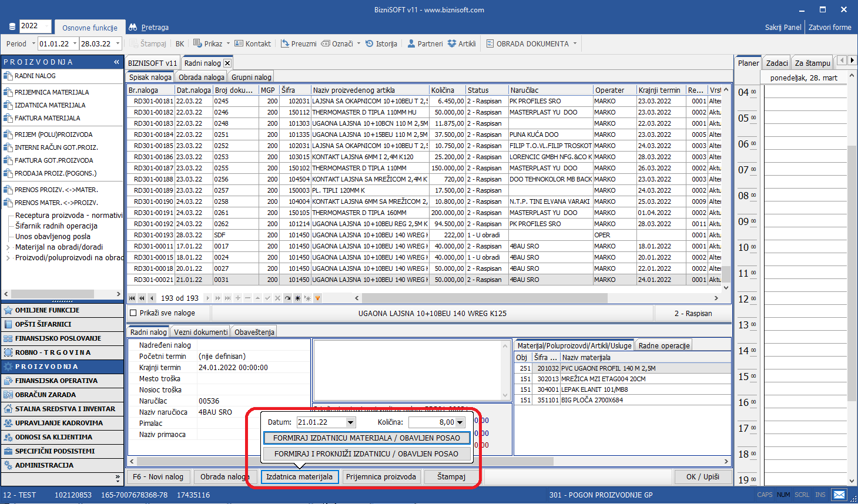The image size is (858, 504).
Task: Open Pretraga binoculars search
Action: pos(149,27)
